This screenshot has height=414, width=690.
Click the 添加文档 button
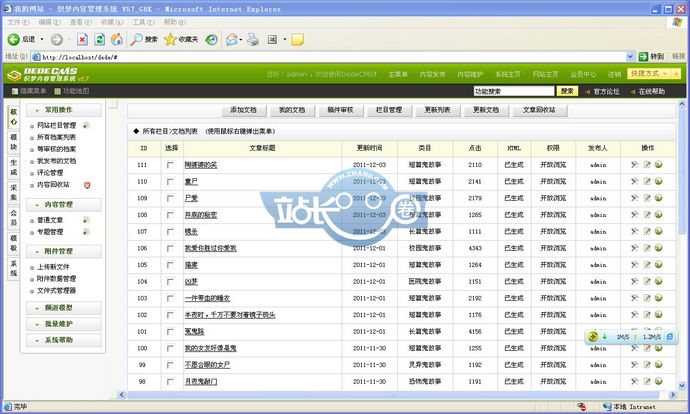(243, 110)
